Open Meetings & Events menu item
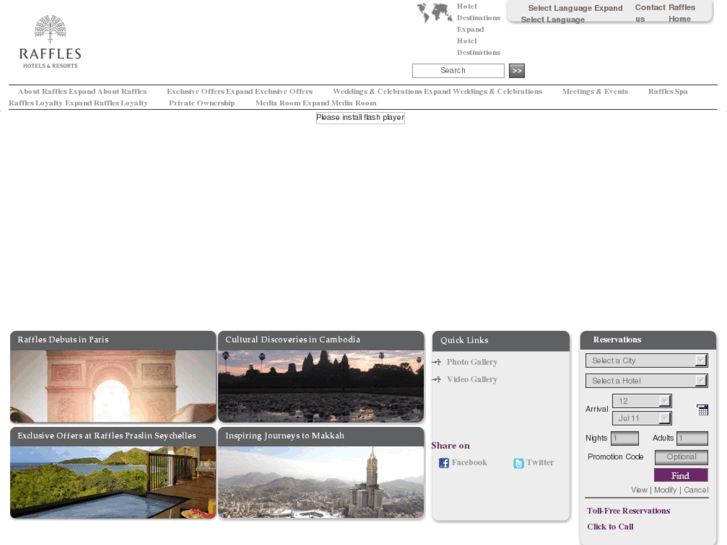 point(595,91)
